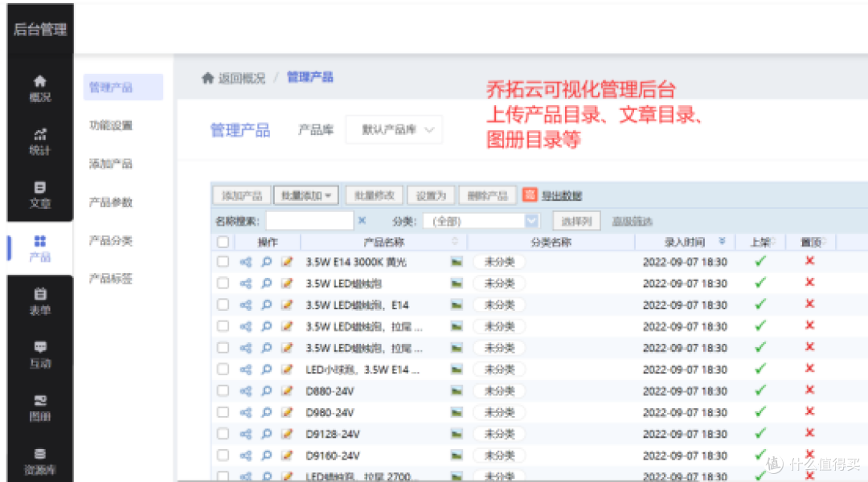
Task: Open 功能设置 in the product submenu
Action: coord(111,125)
